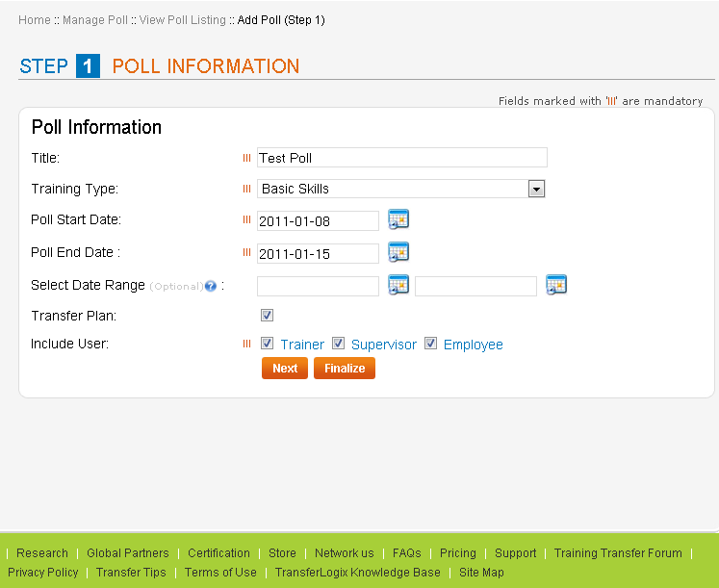Click the Supervisor label link
This screenshot has width=719, height=588.
(384, 345)
